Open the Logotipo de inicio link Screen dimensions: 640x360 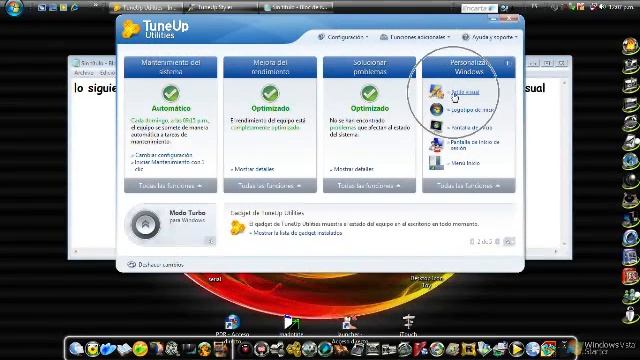click(472, 110)
